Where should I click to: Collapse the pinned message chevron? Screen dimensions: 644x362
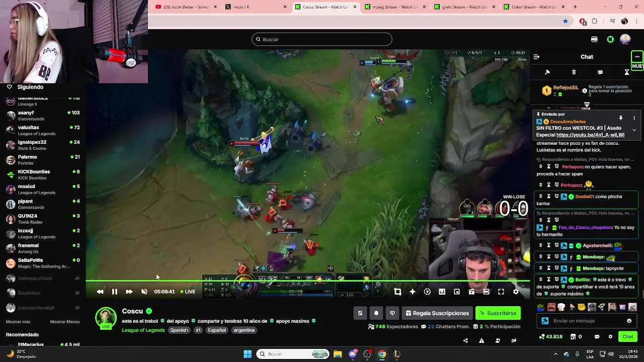[x=634, y=130]
